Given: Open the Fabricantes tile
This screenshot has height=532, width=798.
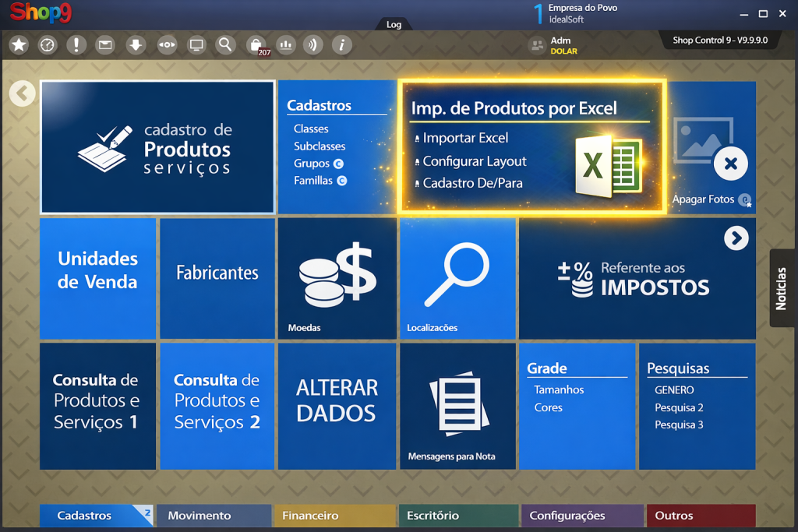Looking at the screenshot, I should (217, 273).
